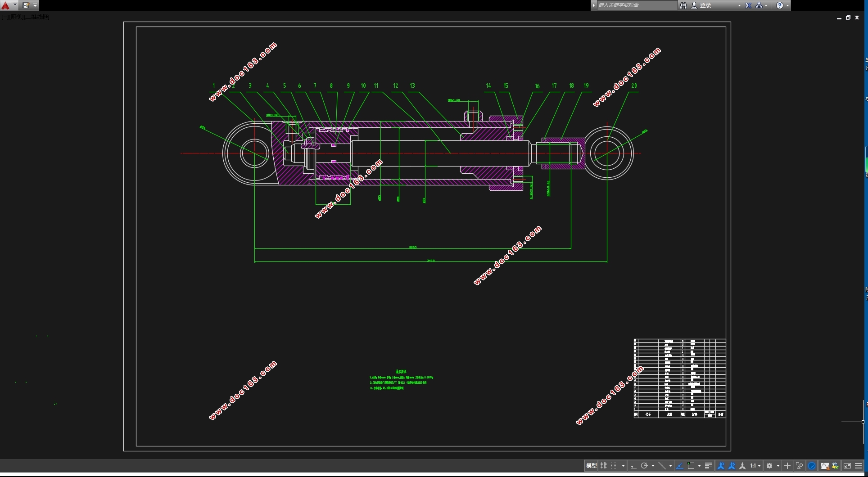
Task: Toggle drawing grid display
Action: tap(604, 466)
